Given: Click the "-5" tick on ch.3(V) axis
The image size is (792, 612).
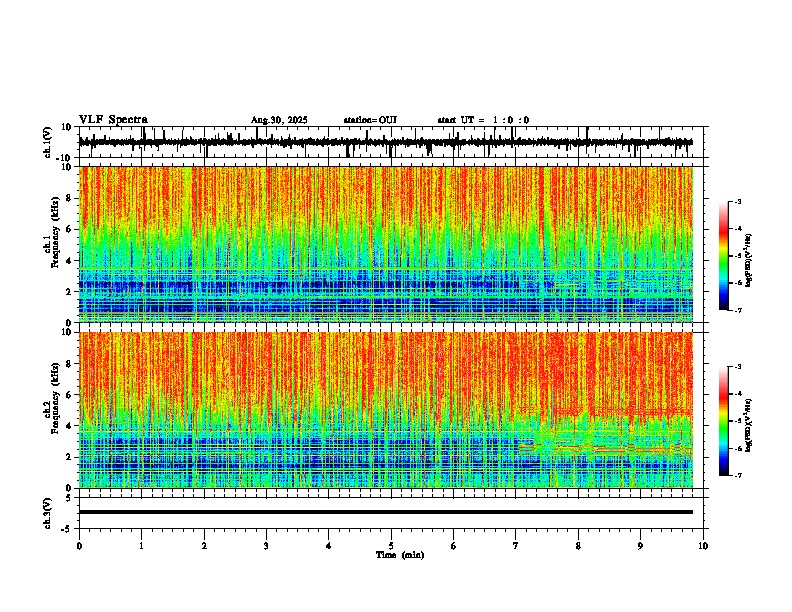Looking at the screenshot, I should [x=68, y=529].
